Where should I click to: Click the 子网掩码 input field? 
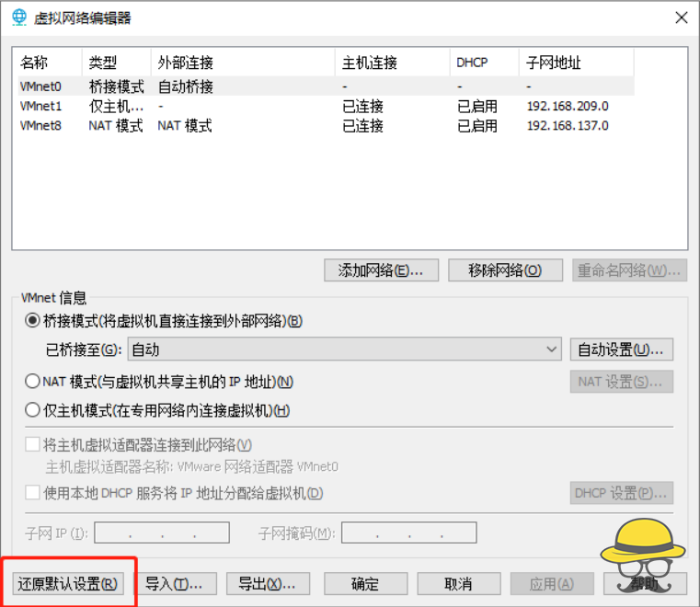pyautogui.click(x=409, y=533)
